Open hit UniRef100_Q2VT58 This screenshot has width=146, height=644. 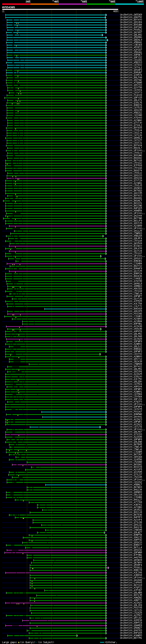(x=131, y=87)
